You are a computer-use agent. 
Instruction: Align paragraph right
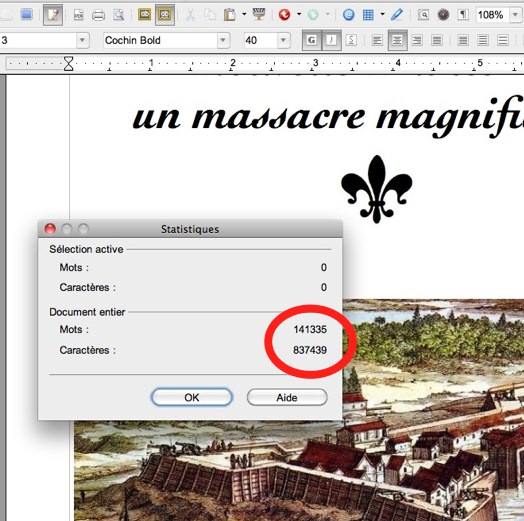click(417, 40)
